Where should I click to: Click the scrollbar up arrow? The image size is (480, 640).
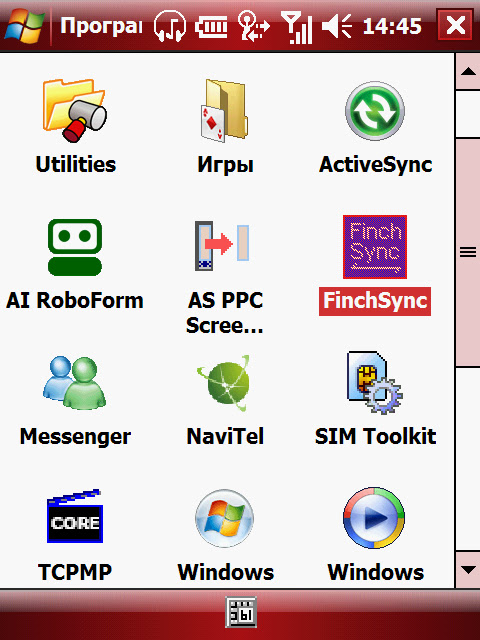[468, 72]
